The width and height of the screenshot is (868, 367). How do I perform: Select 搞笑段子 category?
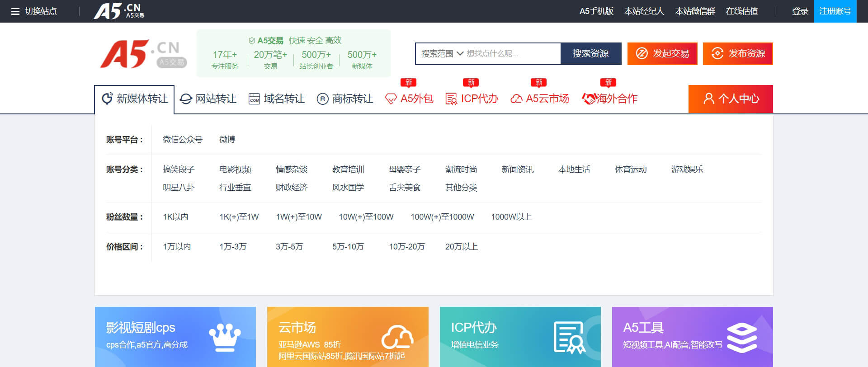pos(179,169)
